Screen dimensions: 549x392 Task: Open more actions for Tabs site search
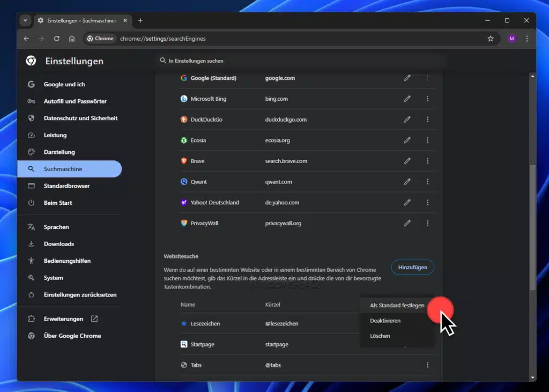point(427,365)
